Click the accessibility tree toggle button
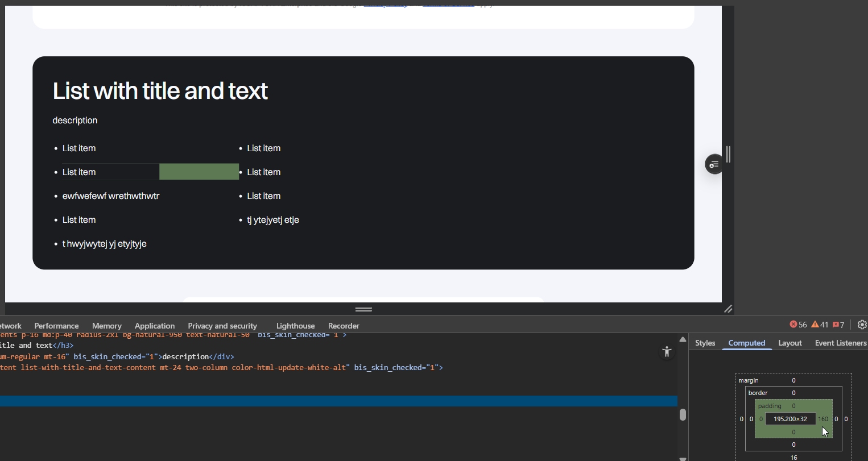The image size is (868, 461). tap(667, 352)
